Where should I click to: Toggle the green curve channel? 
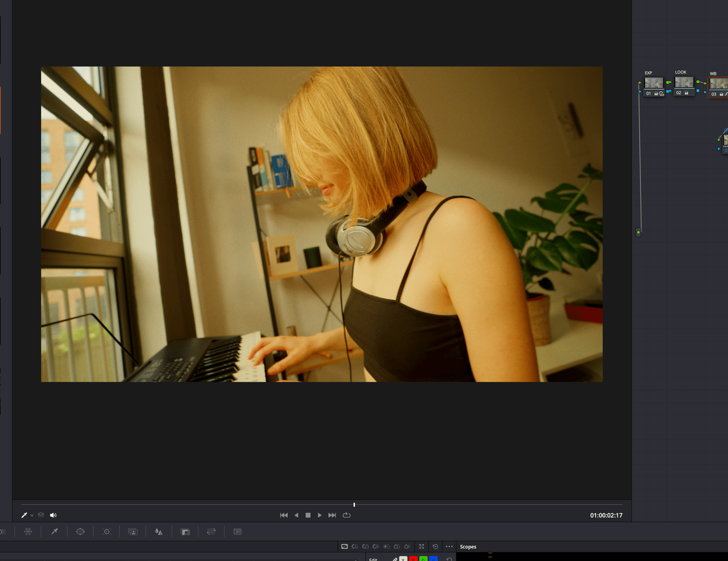(423, 559)
